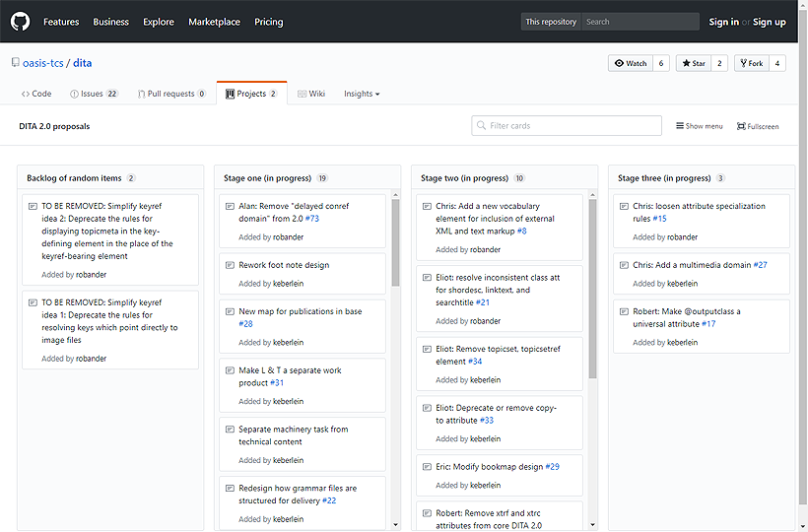This screenshot has height=532, width=808.
Task: Open the Pricing page link
Action: (268, 22)
